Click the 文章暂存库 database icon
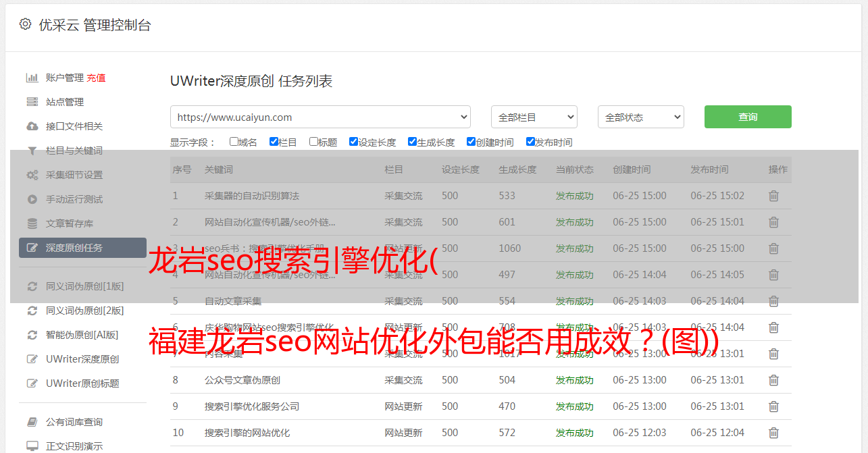 pyautogui.click(x=32, y=223)
